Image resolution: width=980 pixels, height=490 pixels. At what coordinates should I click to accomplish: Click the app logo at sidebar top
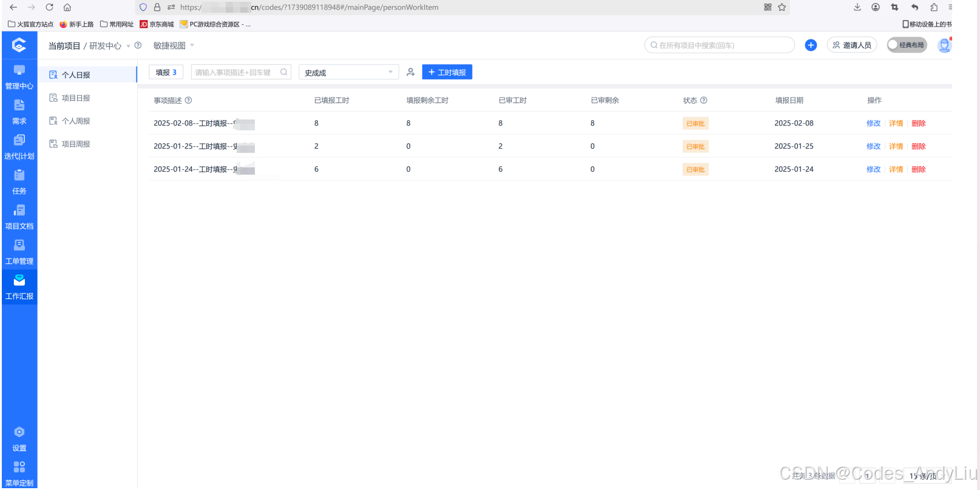19,45
